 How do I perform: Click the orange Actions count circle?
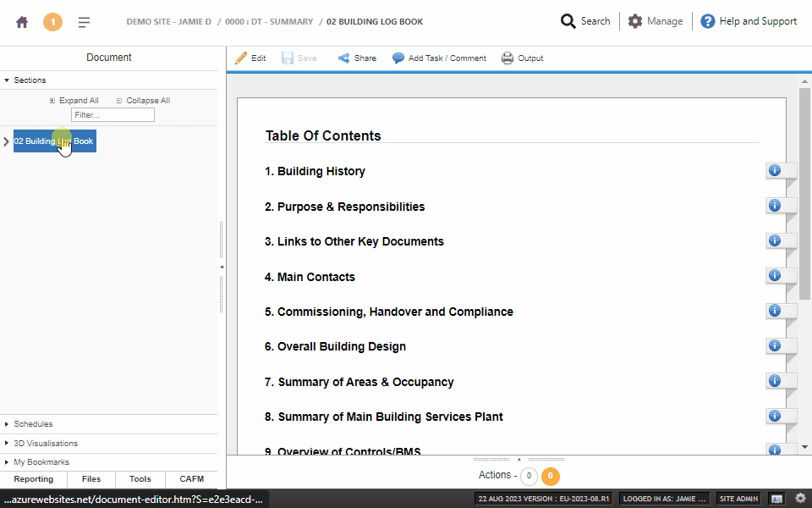(x=551, y=476)
